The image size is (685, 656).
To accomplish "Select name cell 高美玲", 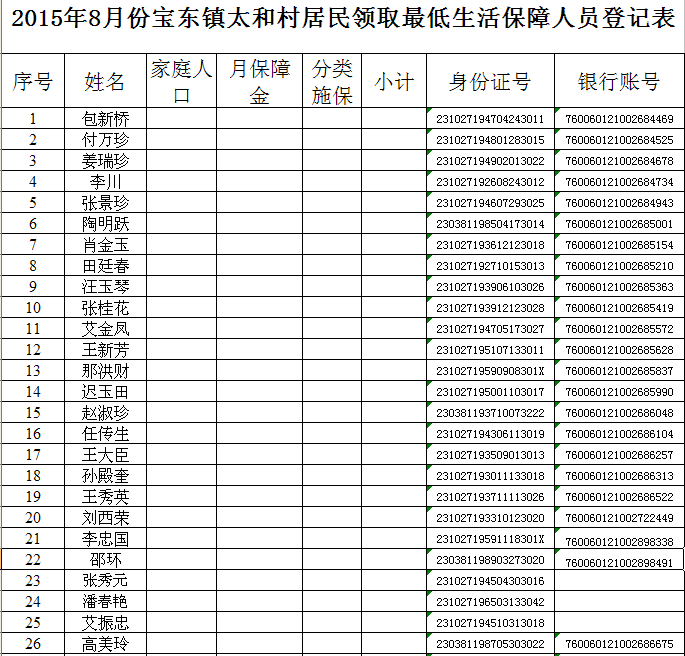I will [x=105, y=643].
